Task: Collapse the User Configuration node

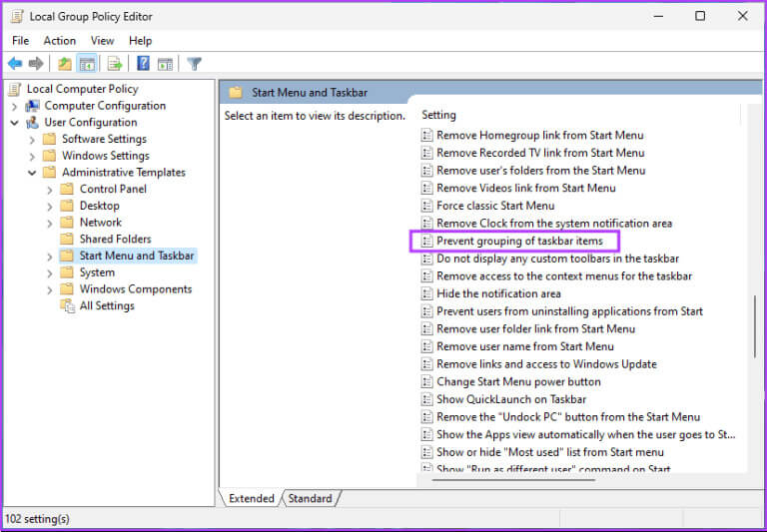Action: click(x=14, y=123)
